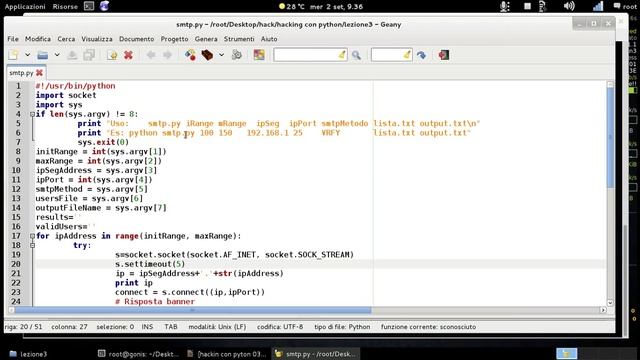Open the Risorse menu in top panel
Viewport: 640px width, 360px height.
tap(65, 7)
